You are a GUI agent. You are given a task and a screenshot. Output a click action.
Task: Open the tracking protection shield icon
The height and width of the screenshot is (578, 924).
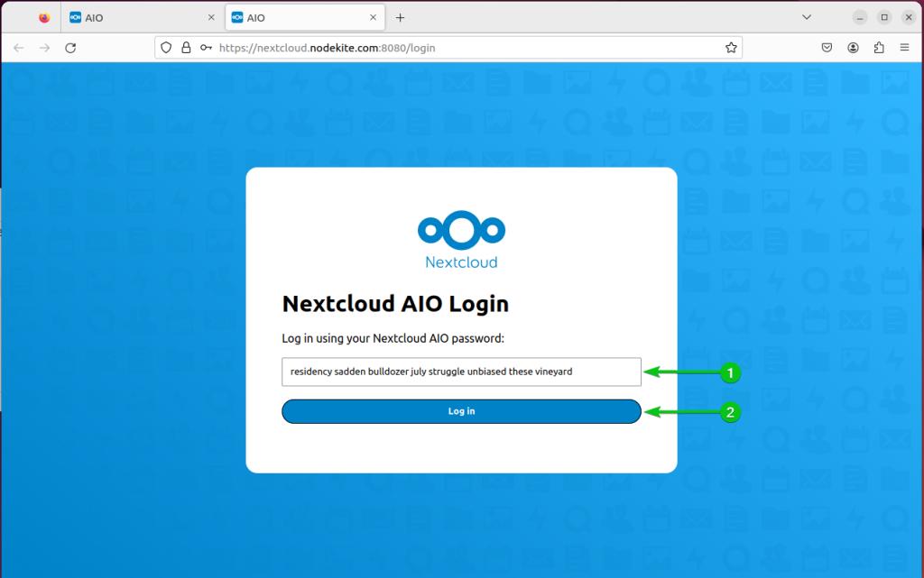pyautogui.click(x=166, y=47)
